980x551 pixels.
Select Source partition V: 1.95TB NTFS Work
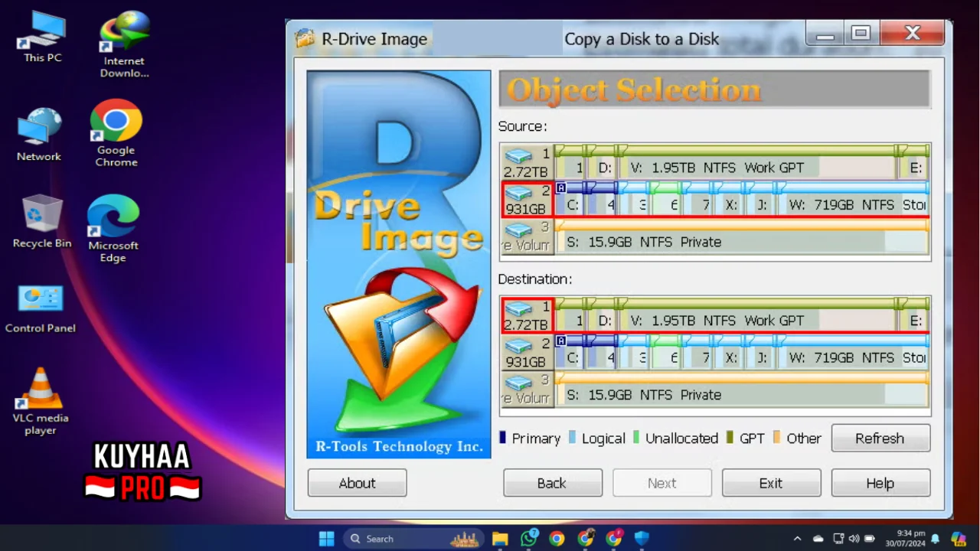click(x=756, y=162)
